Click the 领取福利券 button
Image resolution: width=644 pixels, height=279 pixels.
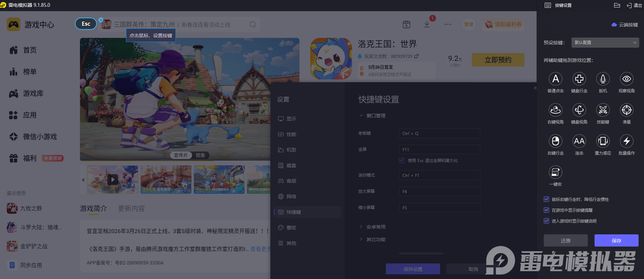pyautogui.click(x=503, y=24)
